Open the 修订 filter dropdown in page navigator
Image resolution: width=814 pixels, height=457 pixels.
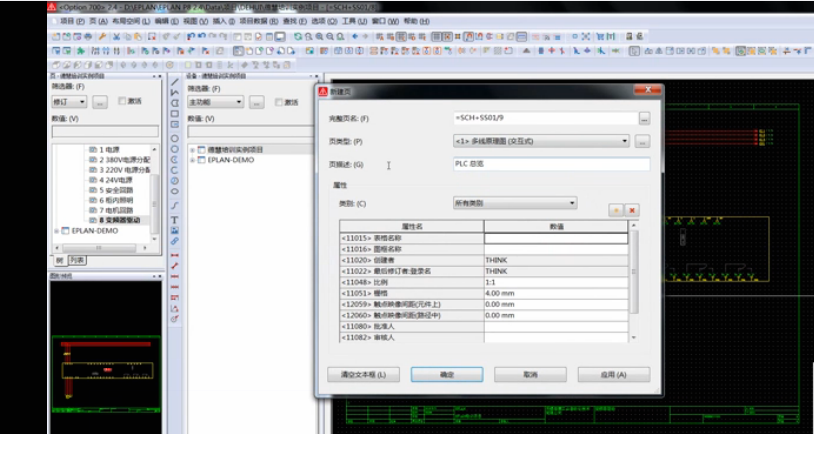[69, 102]
